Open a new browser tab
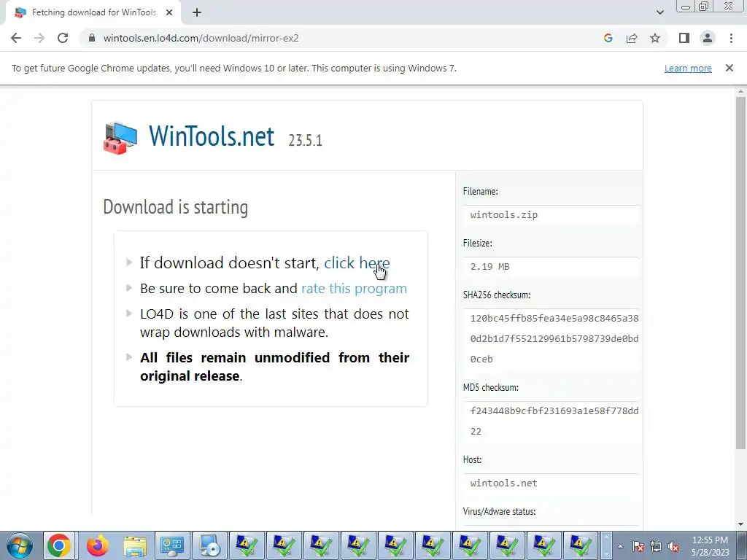 pyautogui.click(x=197, y=12)
